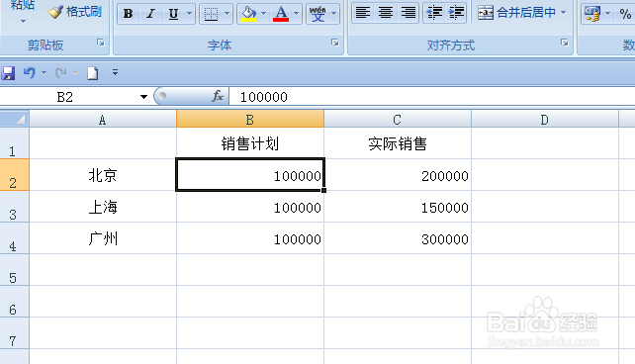Click the Name Box showing B2
The image size is (635, 364).
click(65, 97)
